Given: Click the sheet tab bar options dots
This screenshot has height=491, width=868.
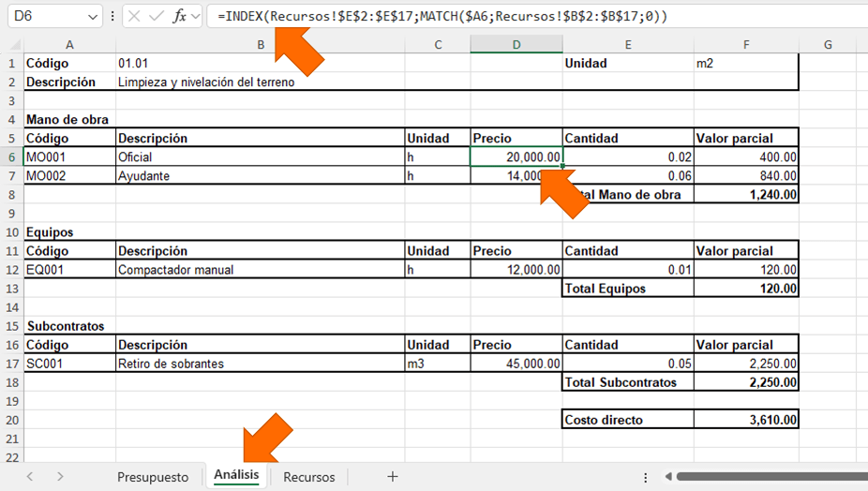Looking at the screenshot, I should 646,477.
